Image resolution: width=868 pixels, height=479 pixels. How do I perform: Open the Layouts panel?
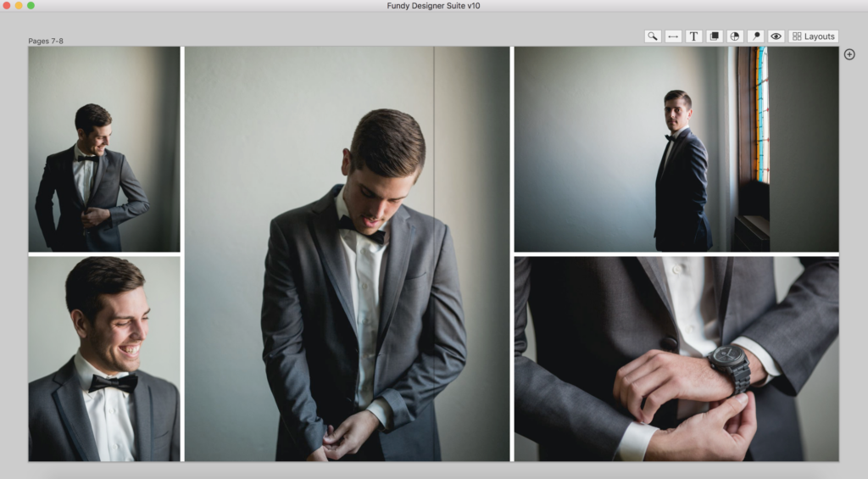813,36
